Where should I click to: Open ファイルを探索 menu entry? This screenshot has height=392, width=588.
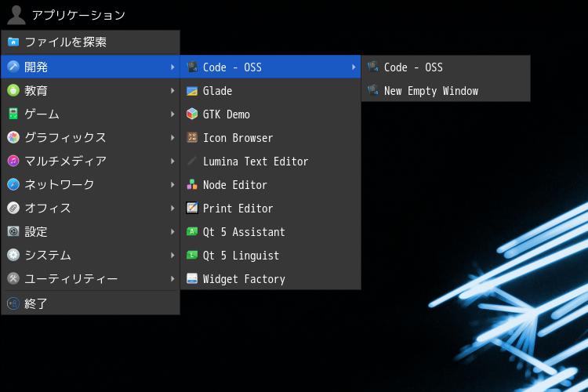click(x=90, y=42)
